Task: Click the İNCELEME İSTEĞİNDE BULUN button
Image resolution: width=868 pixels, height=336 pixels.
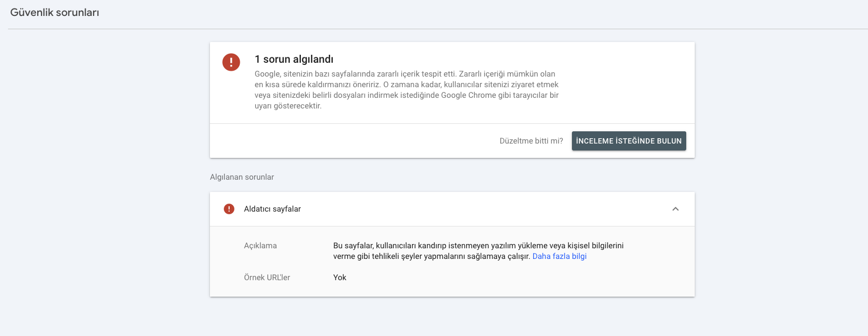Action: coord(629,141)
